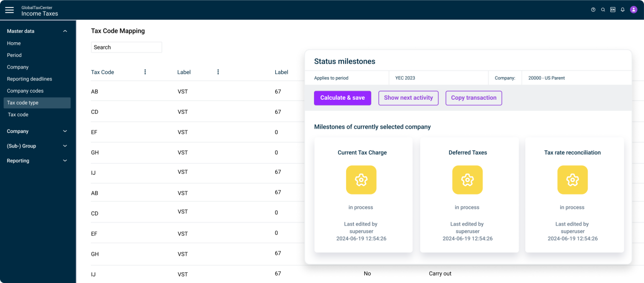
Task: Expand the Reporting sidebar section
Action: tap(65, 161)
